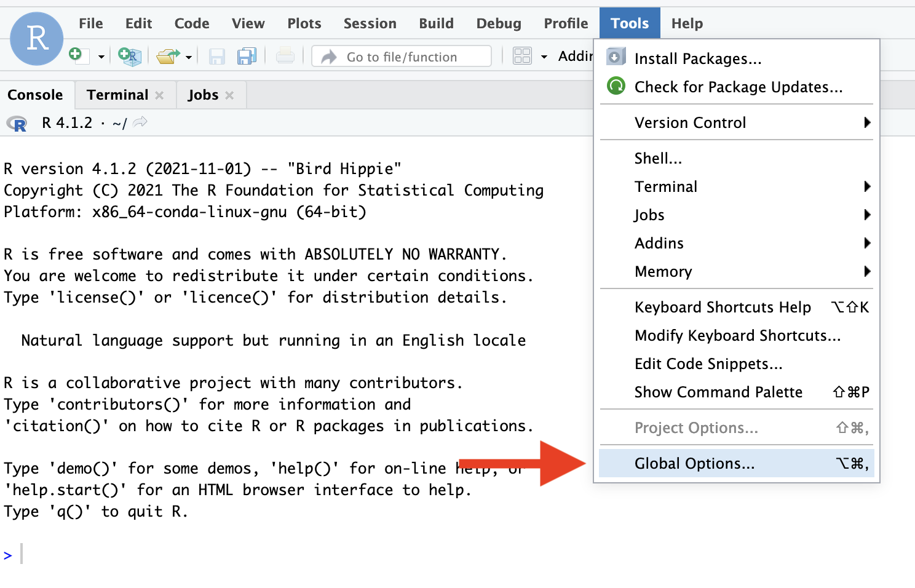915x588 pixels.
Task: Click the print document icon
Action: coord(285,57)
